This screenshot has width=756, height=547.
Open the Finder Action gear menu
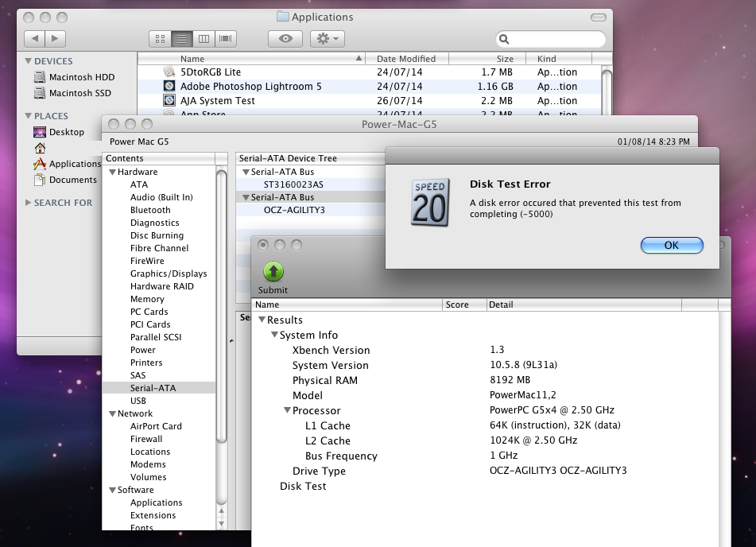[x=328, y=39]
